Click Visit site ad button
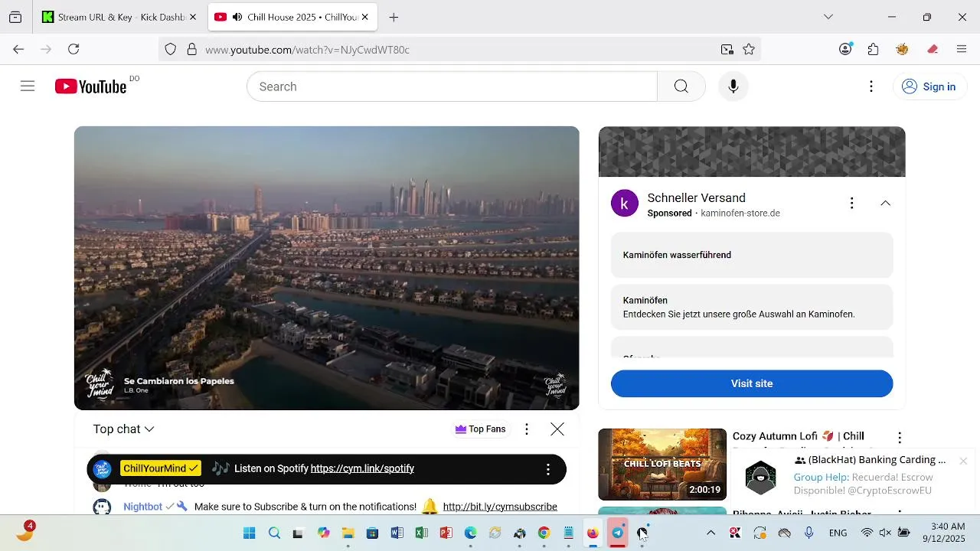This screenshot has height=551, width=980. [x=752, y=383]
